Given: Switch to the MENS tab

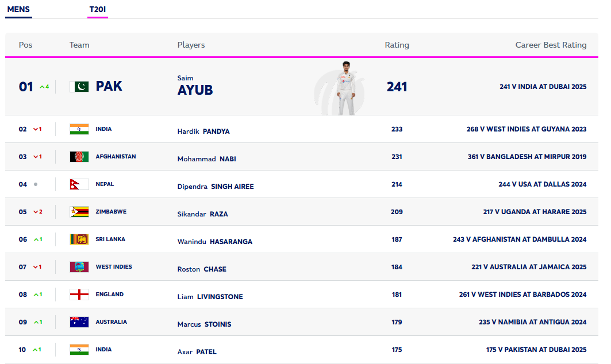Looking at the screenshot, I should point(18,10).
